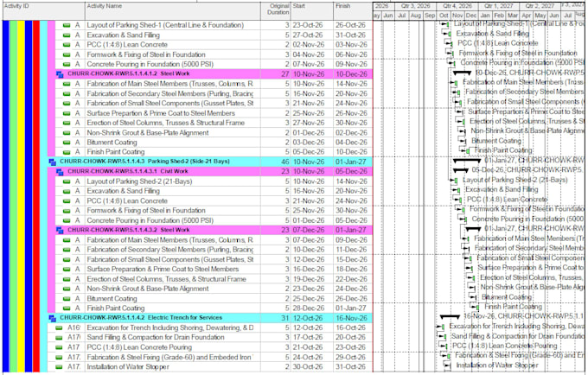Click the Original Duration column header
Viewport: 588px width, 375px height.
[x=276, y=11]
